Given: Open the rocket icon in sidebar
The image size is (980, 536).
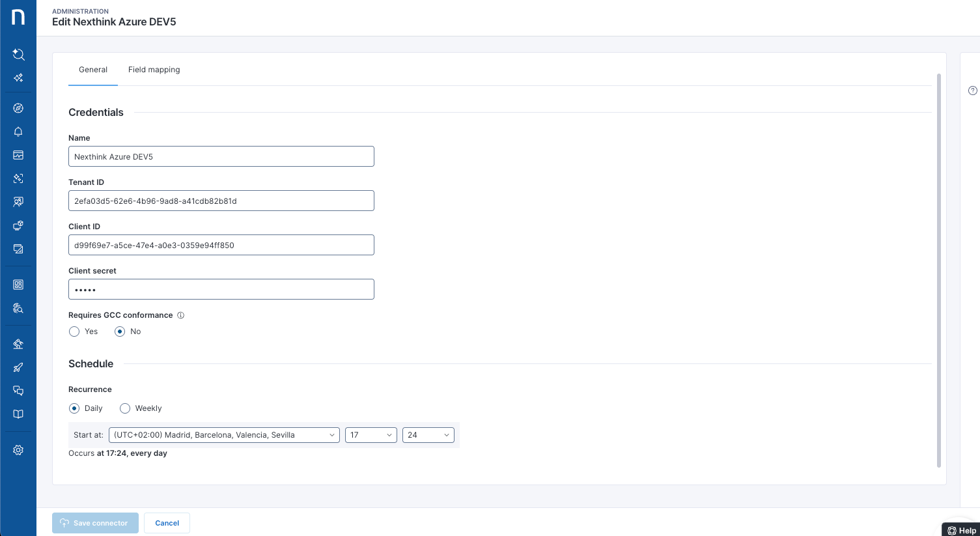Looking at the screenshot, I should [18, 367].
